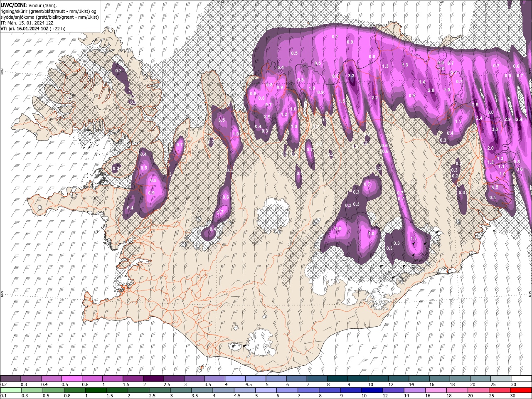
Task: Select the white swatch ending the snow legend row
Action: point(521,379)
